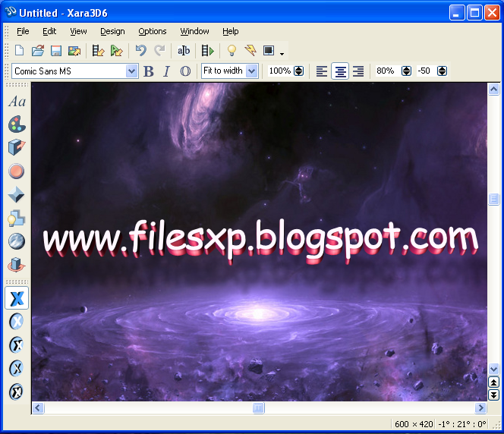Select the plain X text style button
504x434 pixels.
coord(17,298)
